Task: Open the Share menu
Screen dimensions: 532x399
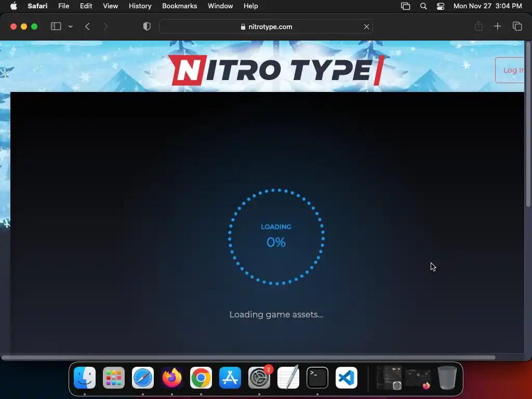Action: click(x=478, y=26)
